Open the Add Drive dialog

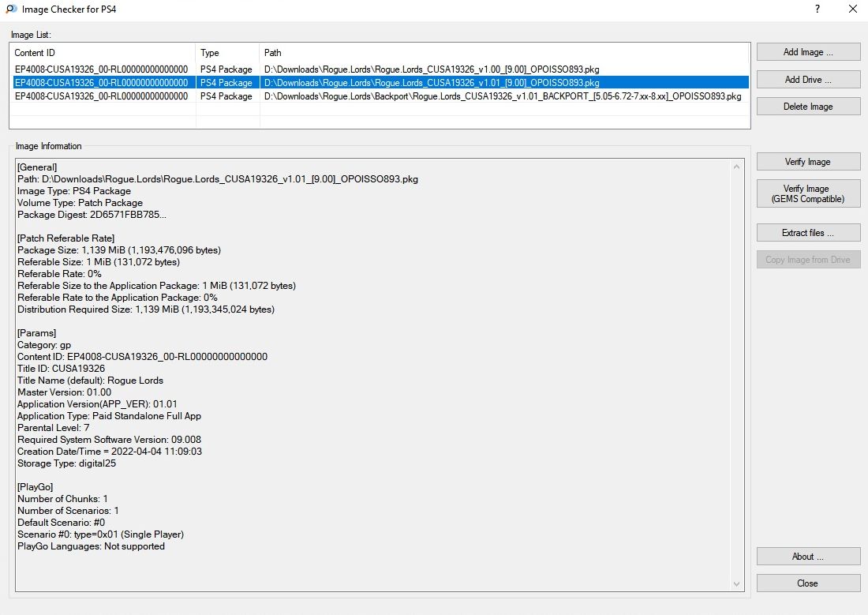click(x=808, y=79)
